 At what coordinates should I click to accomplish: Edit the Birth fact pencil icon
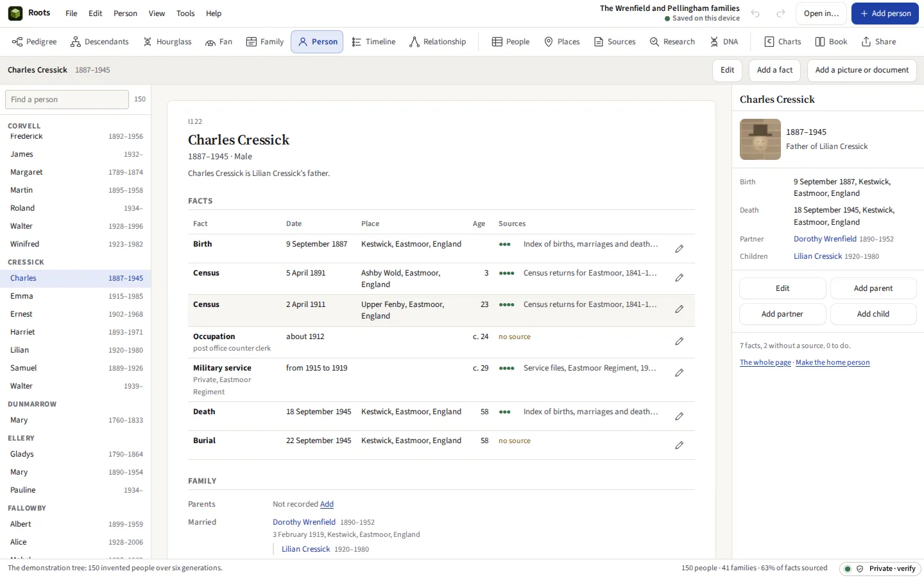679,249
